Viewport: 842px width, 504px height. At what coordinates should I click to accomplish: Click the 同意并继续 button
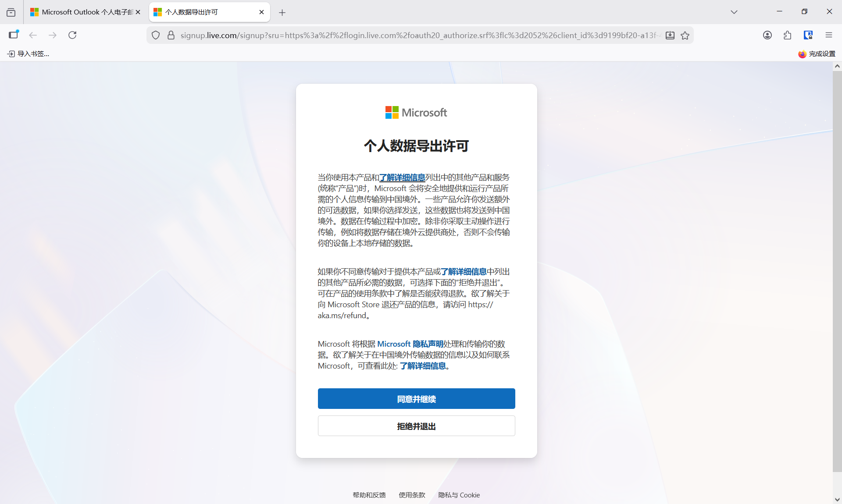click(416, 399)
